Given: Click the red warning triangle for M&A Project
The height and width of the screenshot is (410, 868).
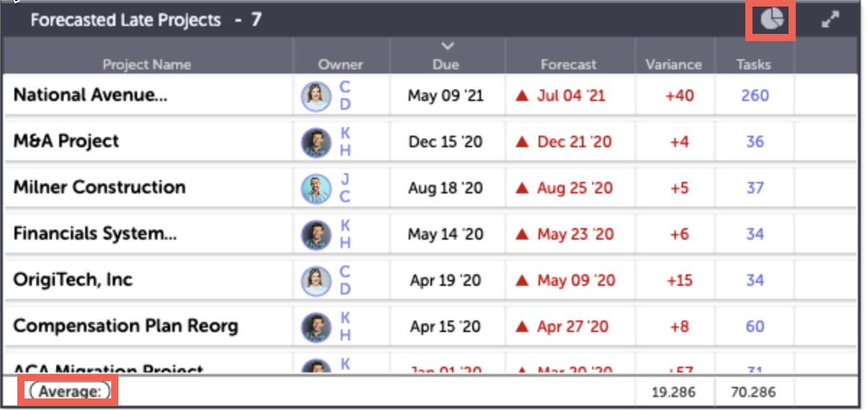Looking at the screenshot, I should point(522,142).
